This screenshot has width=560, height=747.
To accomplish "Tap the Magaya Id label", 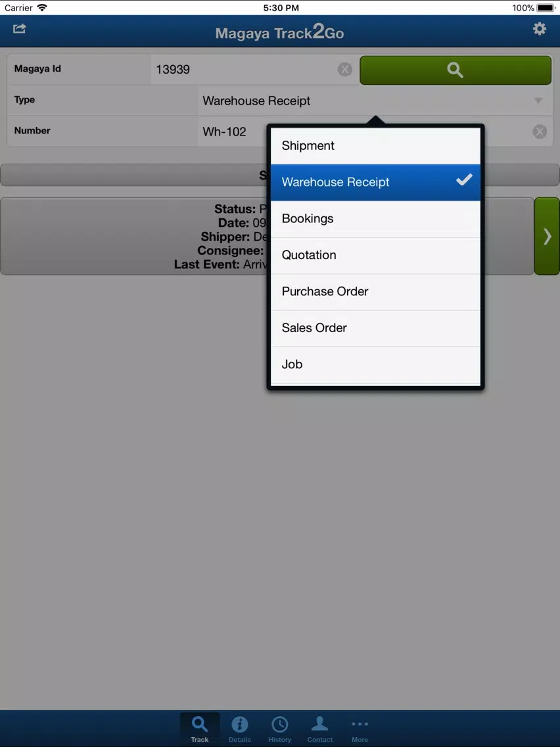I will pos(37,68).
